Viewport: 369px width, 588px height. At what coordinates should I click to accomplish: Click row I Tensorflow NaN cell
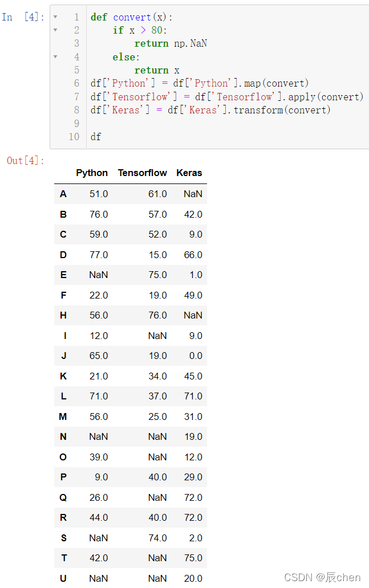click(157, 336)
